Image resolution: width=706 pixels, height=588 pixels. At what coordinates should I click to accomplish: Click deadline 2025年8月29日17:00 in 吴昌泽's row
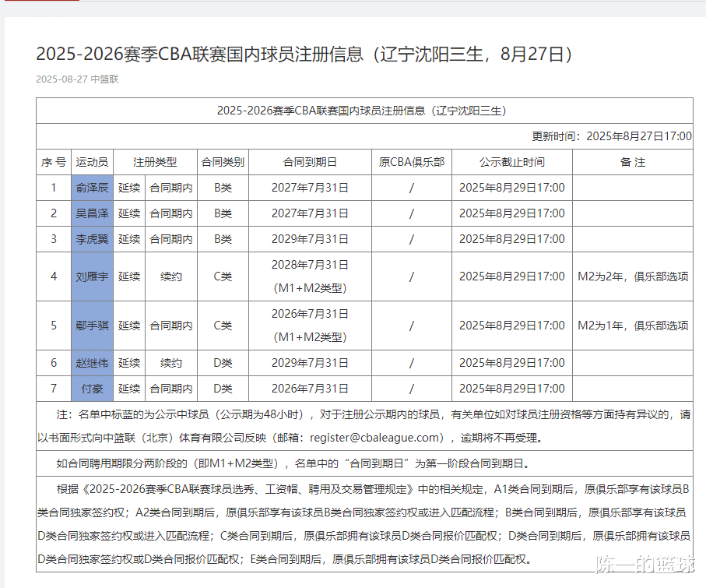click(x=512, y=213)
